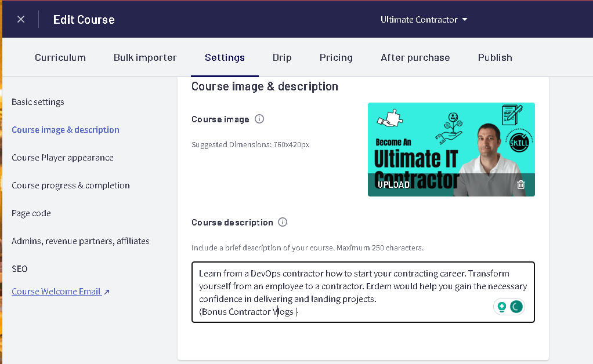Open the Pricing tab
Screen dimensions: 593x364
point(336,57)
